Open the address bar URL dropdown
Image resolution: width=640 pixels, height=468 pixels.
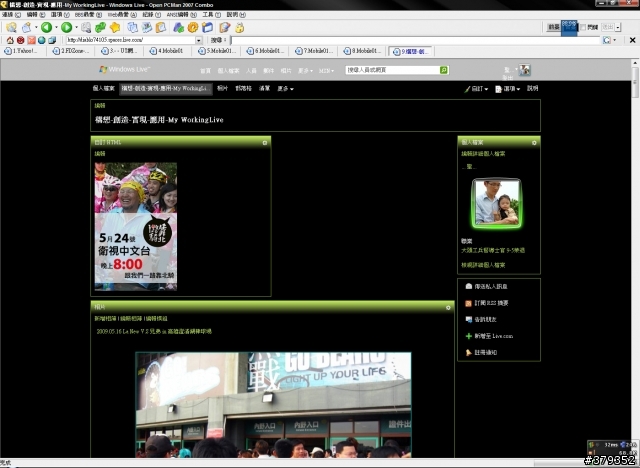[199, 40]
